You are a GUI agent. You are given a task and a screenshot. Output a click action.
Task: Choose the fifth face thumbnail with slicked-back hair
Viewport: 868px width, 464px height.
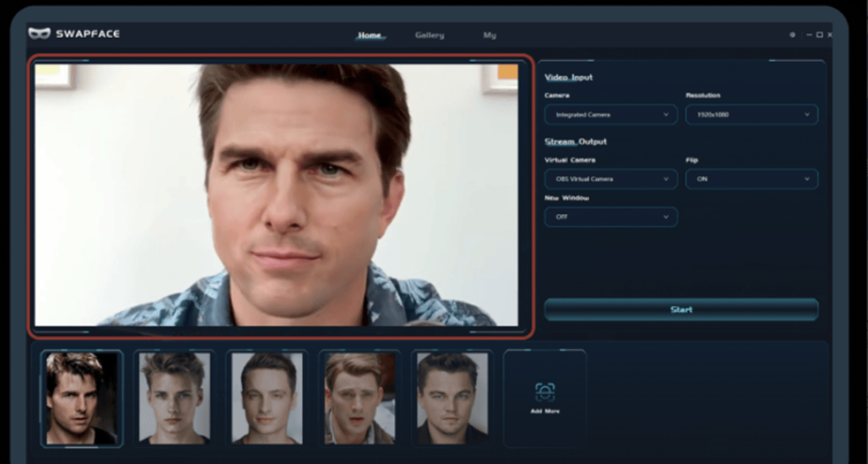point(452,398)
